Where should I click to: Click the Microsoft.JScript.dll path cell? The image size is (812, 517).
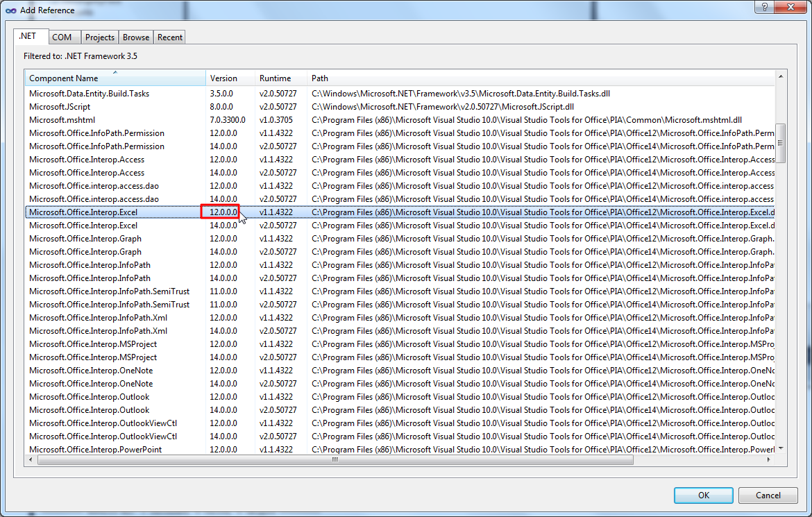coord(443,107)
